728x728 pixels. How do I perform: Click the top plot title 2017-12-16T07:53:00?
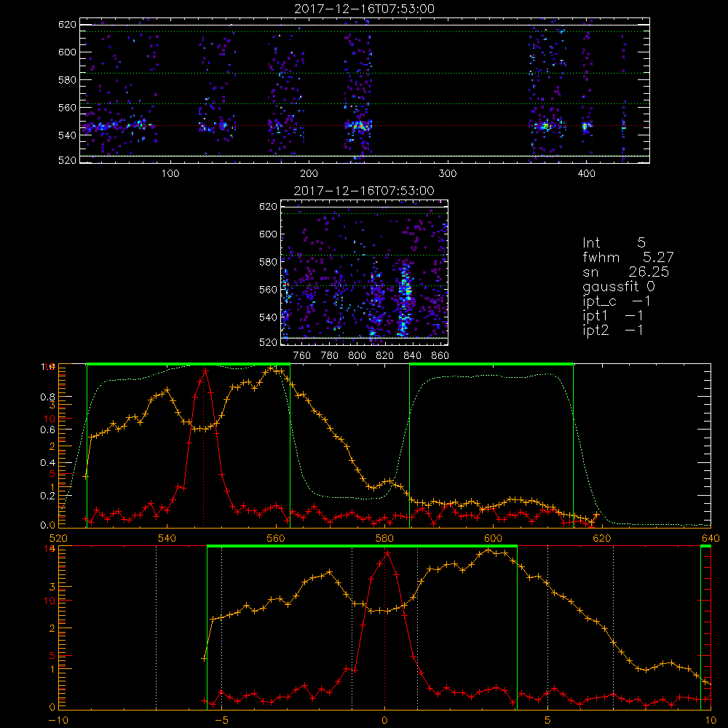(364, 9)
